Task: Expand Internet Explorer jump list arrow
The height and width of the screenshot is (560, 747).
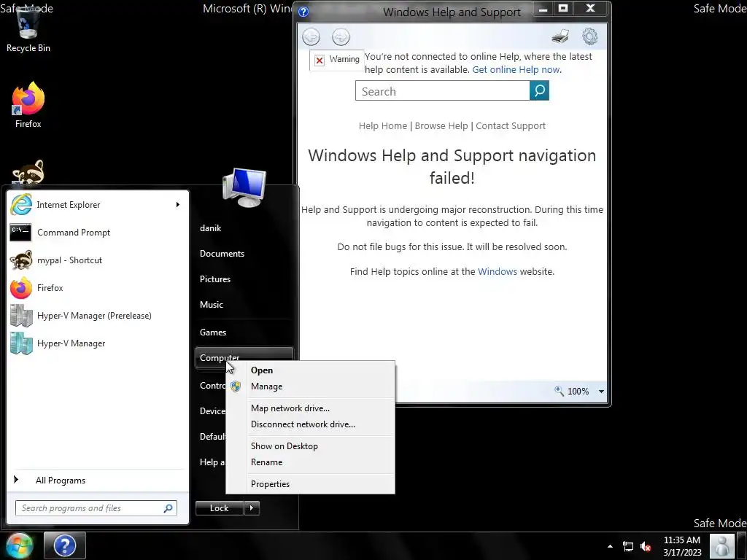Action: [x=178, y=205]
